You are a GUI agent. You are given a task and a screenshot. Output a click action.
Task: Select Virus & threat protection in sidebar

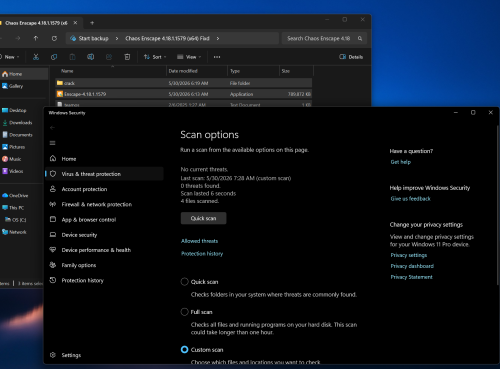tap(104, 174)
